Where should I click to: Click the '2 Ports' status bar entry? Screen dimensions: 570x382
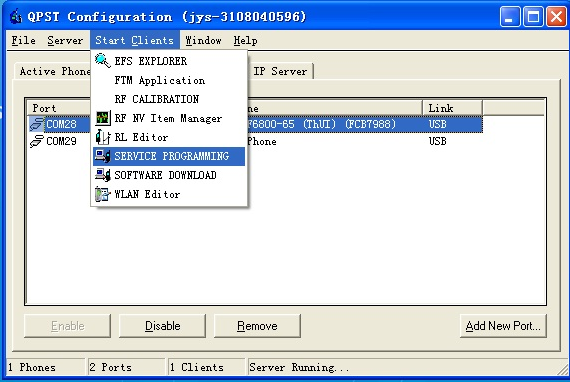[126, 367]
